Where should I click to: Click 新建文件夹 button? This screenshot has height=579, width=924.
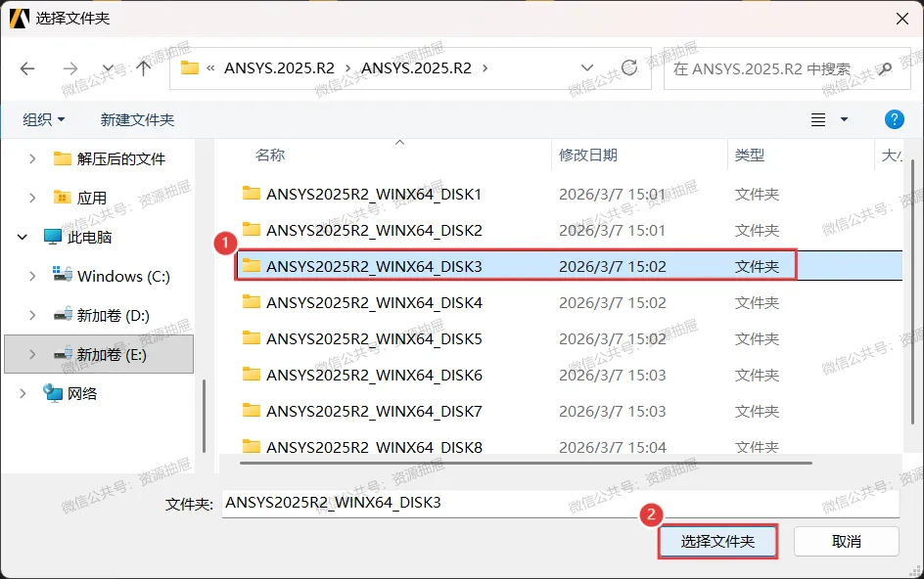137,119
